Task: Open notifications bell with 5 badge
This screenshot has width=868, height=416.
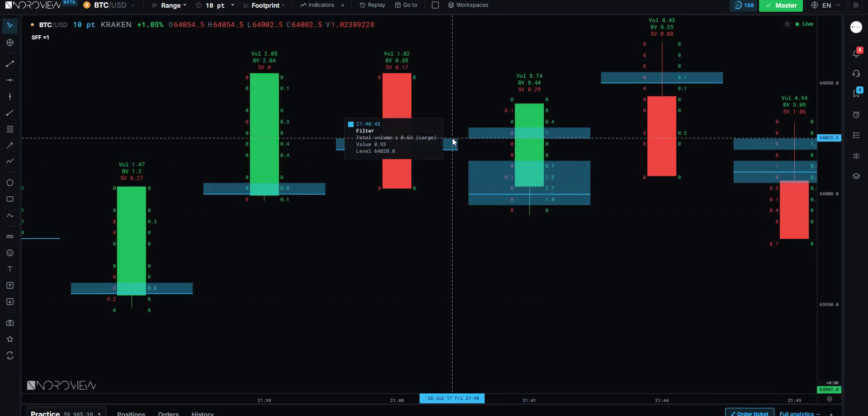Action: (856, 53)
